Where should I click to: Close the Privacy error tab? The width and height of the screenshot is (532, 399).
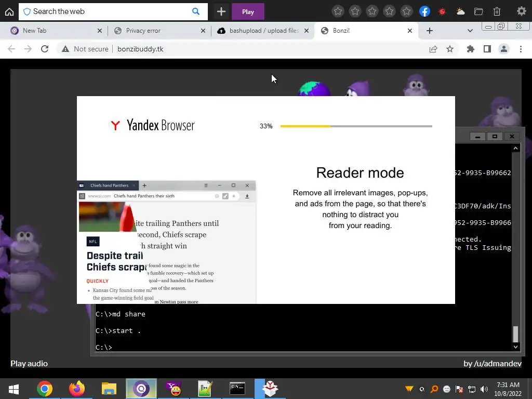click(x=203, y=31)
